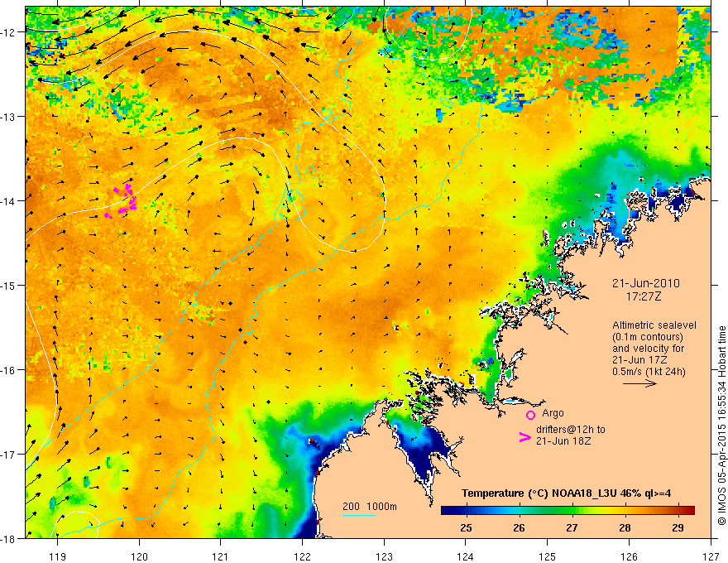Click the colorbar tick label 28
The height and width of the screenshot is (563, 728).
(x=625, y=527)
